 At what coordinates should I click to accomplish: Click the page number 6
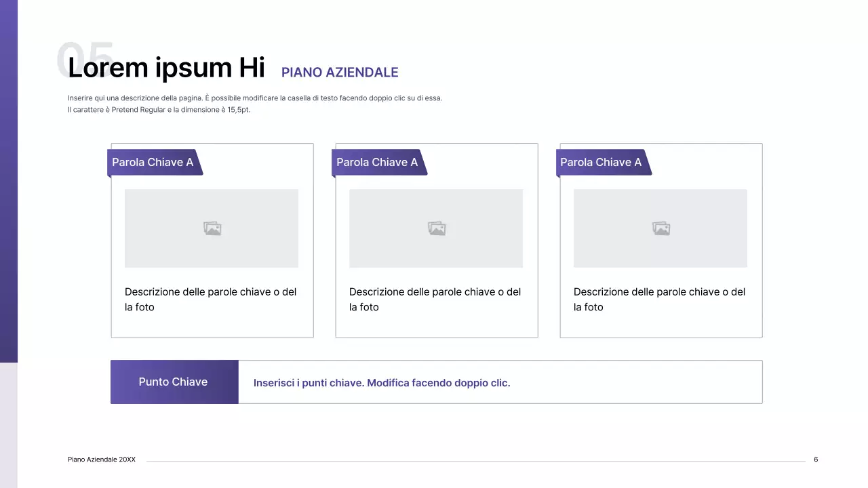[816, 459]
